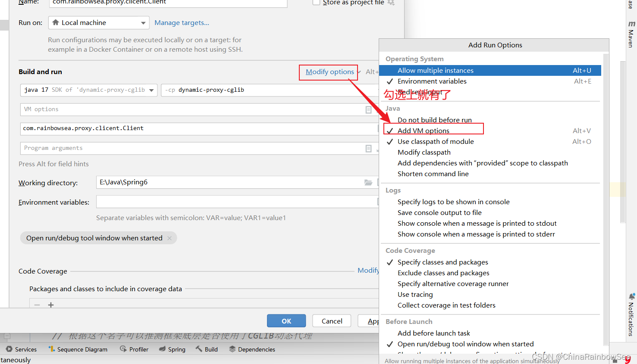Open the Build tool window
The height and width of the screenshot is (364, 637).
[x=207, y=349]
